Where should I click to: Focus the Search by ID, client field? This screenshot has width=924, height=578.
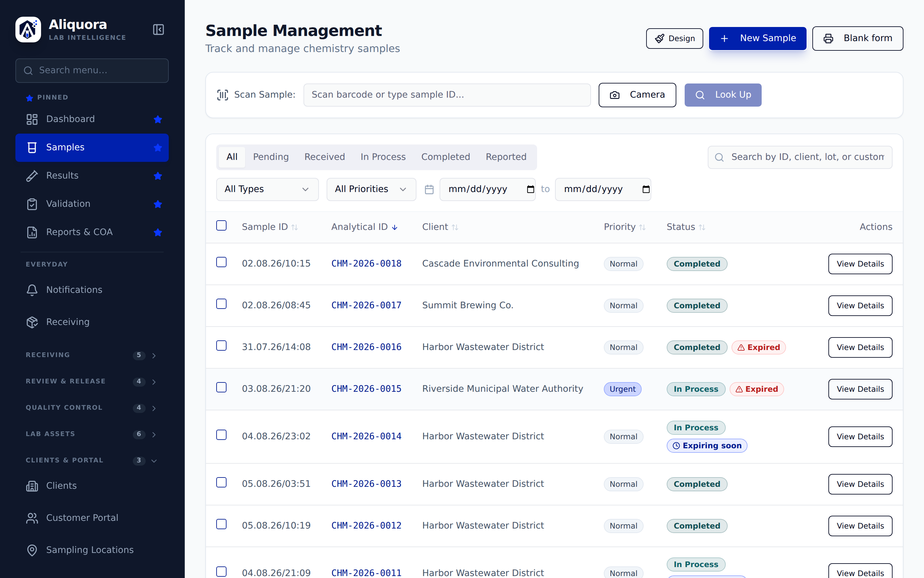[x=800, y=157]
